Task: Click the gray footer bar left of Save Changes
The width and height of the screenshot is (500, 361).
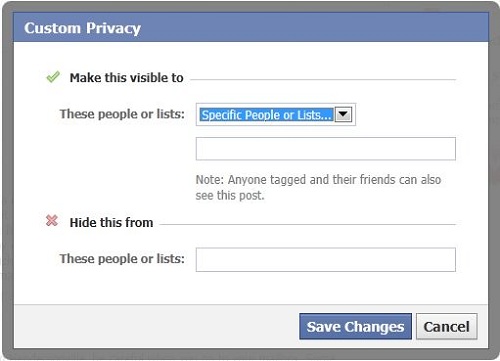Action: (157, 326)
